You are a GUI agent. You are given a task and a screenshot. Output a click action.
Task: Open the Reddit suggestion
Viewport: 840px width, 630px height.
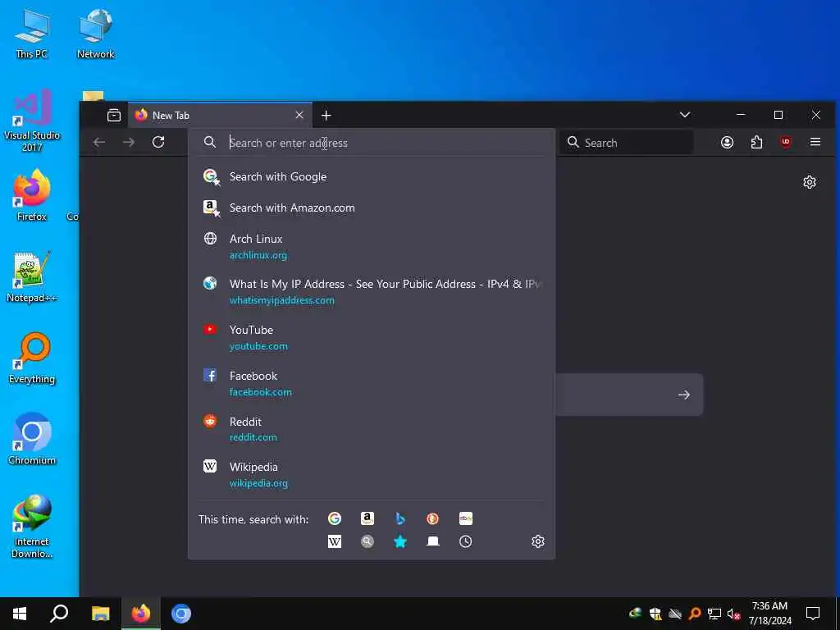click(x=372, y=428)
